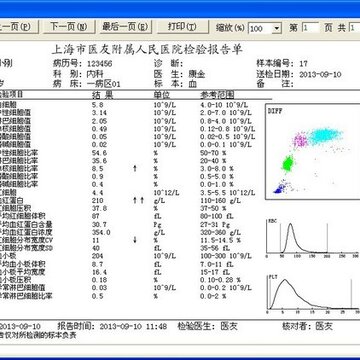Click the 检验医生 value 医友
Image resolution: width=360 pixels, height=360 pixels.
tap(229, 326)
